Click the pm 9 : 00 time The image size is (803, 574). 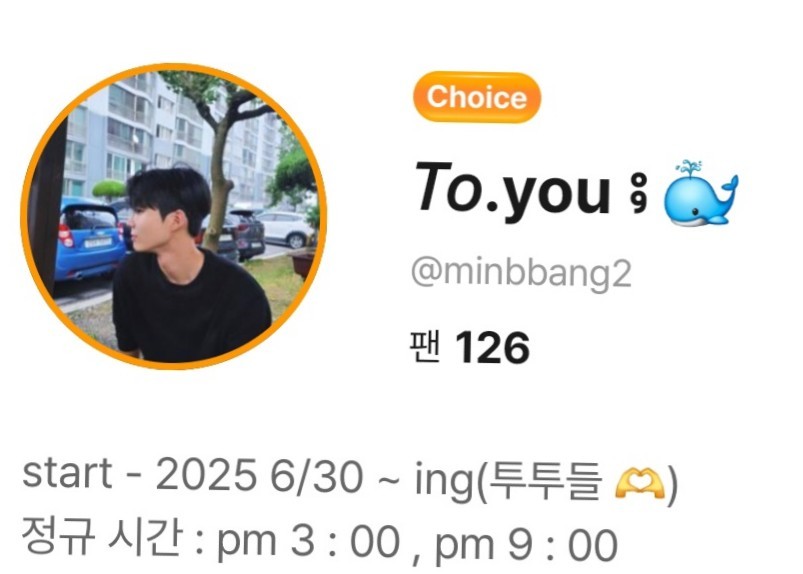(x=526, y=544)
